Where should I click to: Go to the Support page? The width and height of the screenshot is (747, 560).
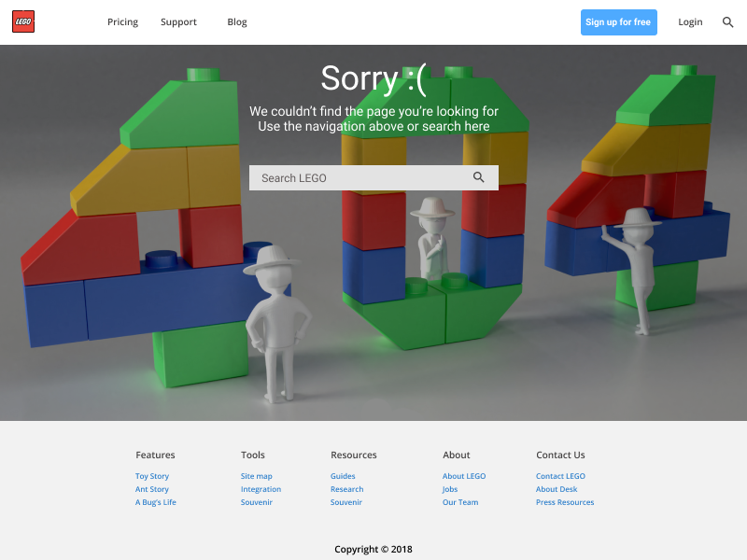(x=178, y=21)
